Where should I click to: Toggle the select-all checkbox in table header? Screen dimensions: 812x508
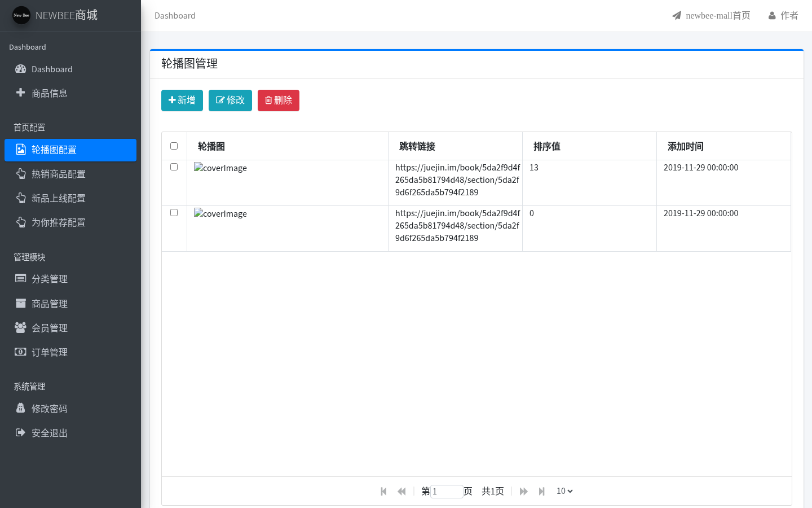[x=174, y=146]
